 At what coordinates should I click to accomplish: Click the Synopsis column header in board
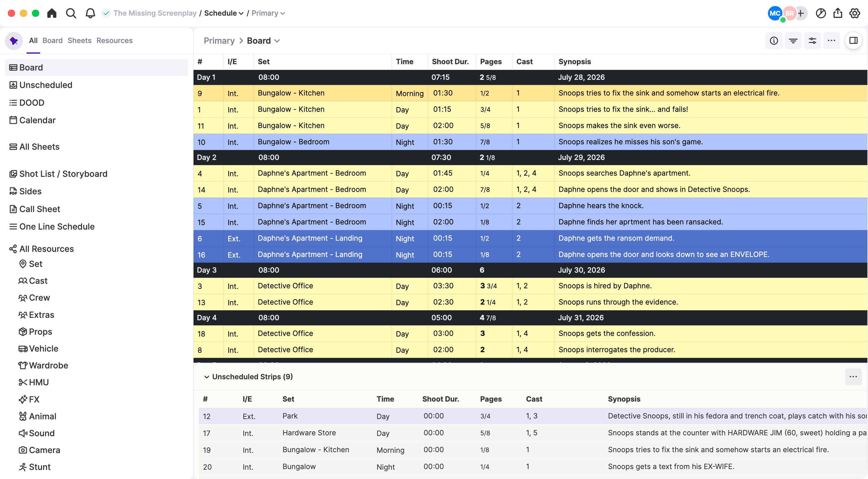click(574, 62)
